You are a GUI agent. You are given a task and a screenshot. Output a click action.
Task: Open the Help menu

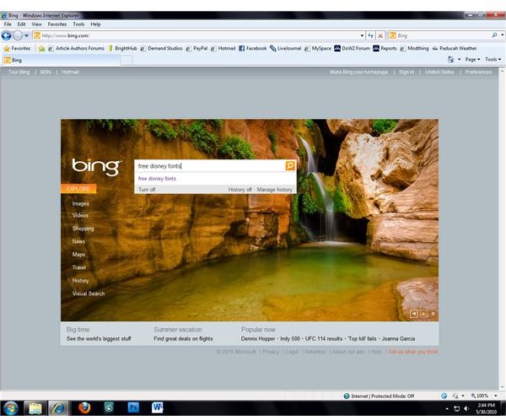tap(95, 24)
